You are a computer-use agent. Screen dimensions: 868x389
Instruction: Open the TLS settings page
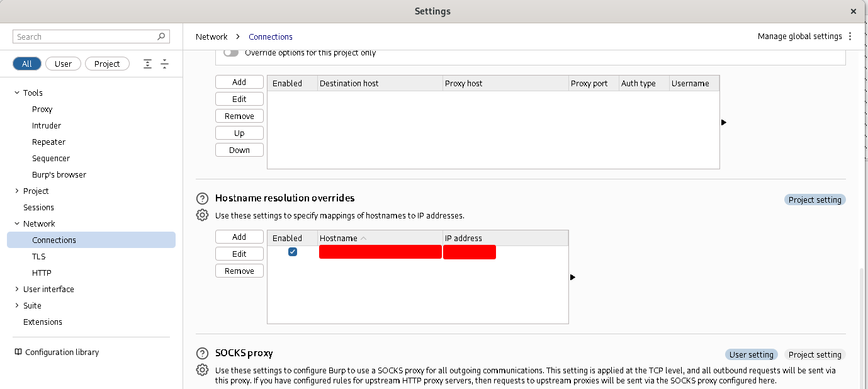(x=39, y=256)
